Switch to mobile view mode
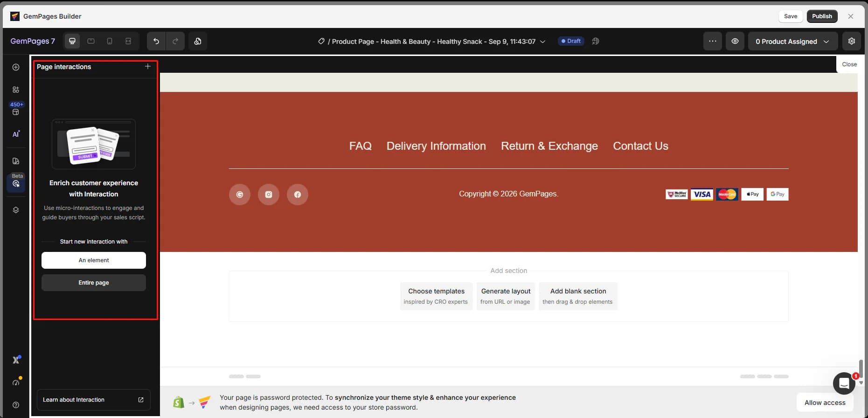This screenshot has height=418, width=868. (110, 41)
